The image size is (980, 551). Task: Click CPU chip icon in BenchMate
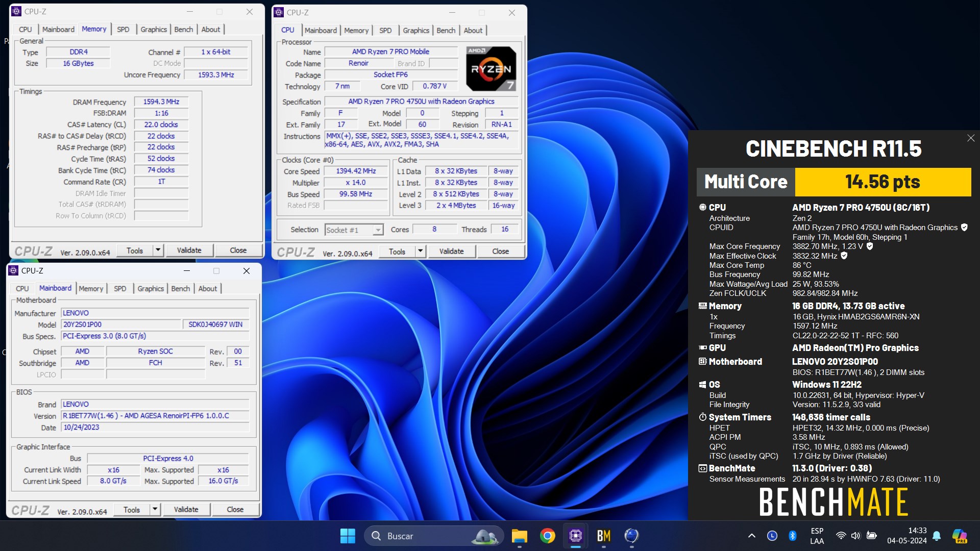pos(703,207)
